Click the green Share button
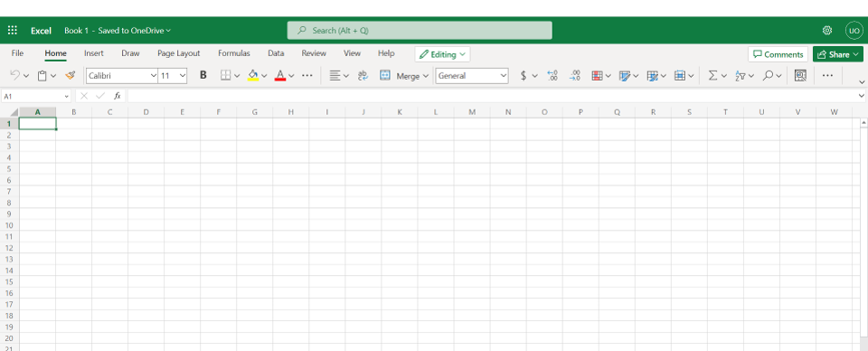Screen dimensions: 868x351 click(838, 54)
